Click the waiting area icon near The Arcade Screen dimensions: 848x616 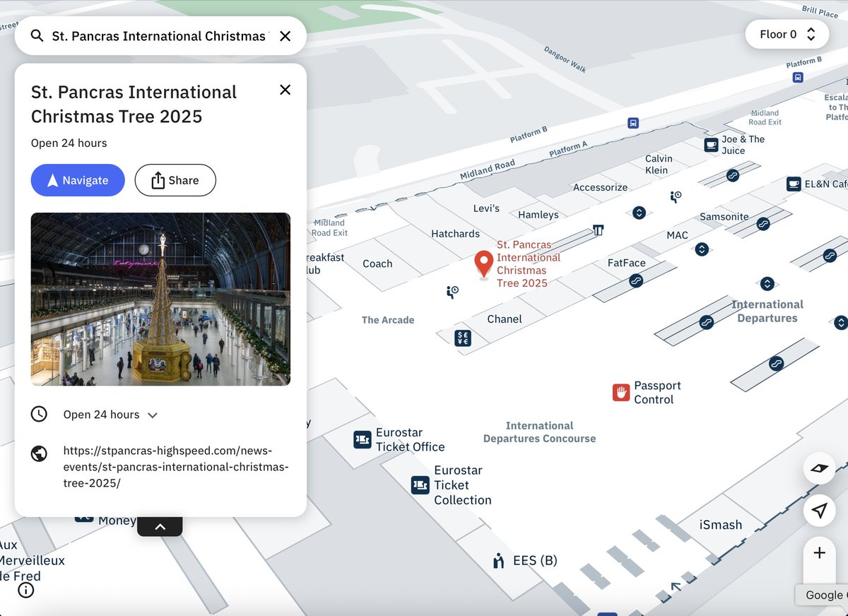pos(453,291)
